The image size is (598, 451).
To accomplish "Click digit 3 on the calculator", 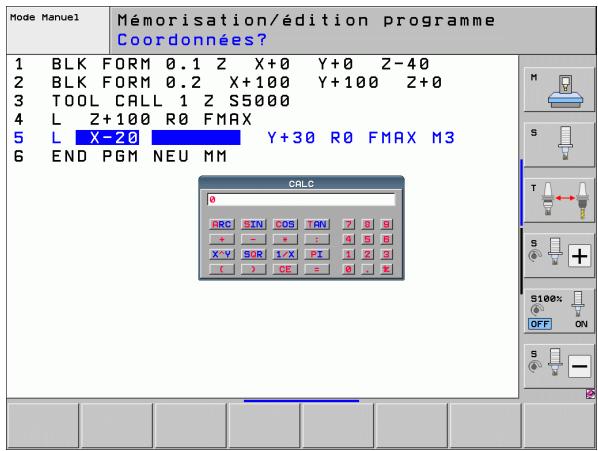I will (x=386, y=254).
